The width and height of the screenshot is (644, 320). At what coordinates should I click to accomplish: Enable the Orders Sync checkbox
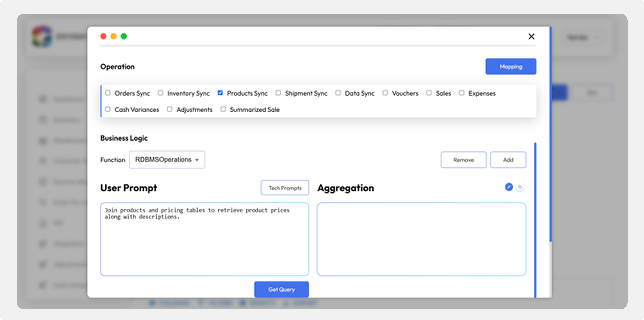coord(108,93)
